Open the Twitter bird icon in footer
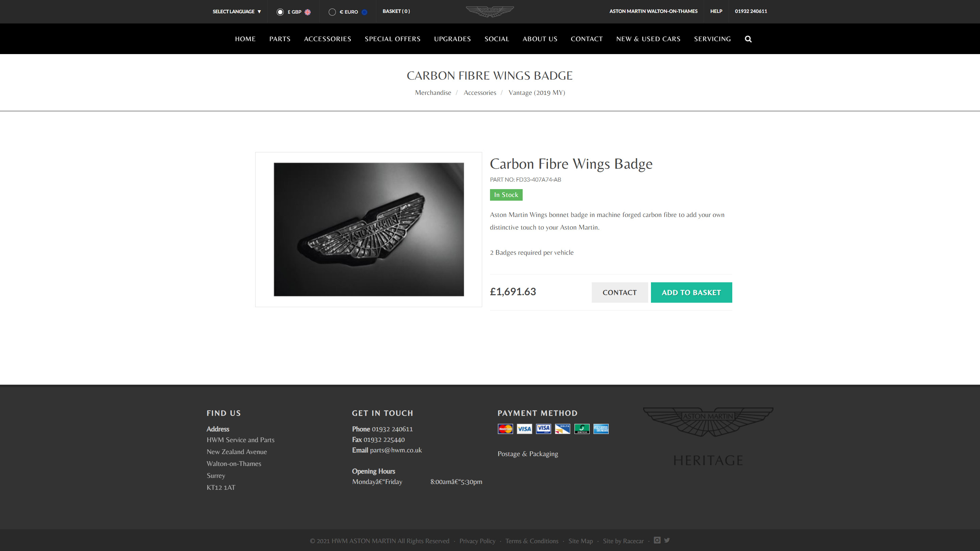 (667, 540)
